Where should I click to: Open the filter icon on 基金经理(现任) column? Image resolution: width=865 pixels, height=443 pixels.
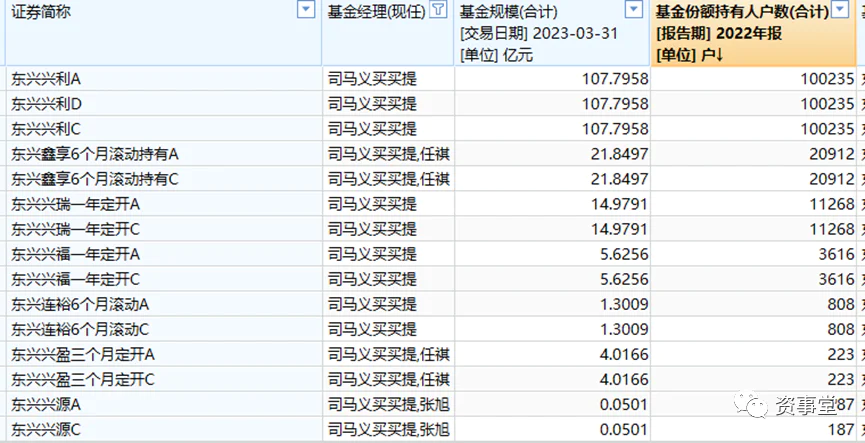pos(438,11)
